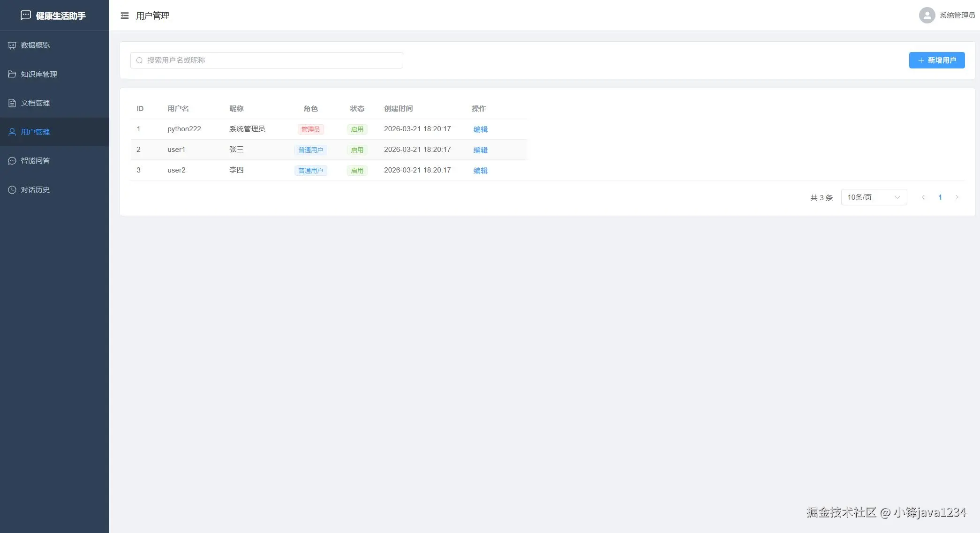Edit the user2 李四 row
980x533 pixels.
pyautogui.click(x=480, y=171)
